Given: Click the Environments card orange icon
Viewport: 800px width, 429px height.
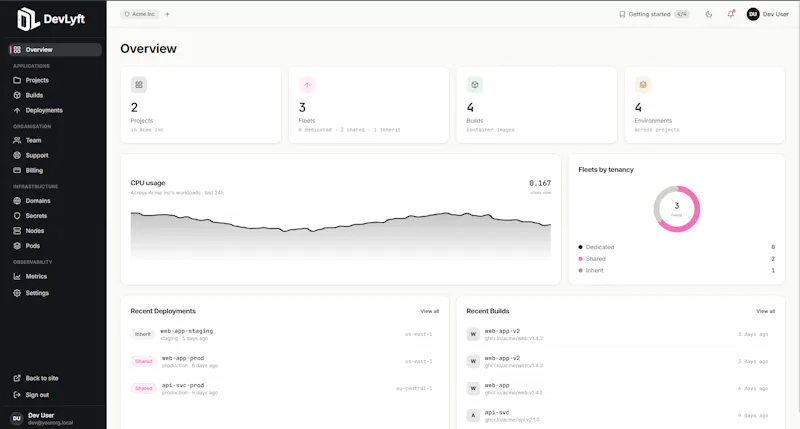Looking at the screenshot, I should pyautogui.click(x=643, y=85).
